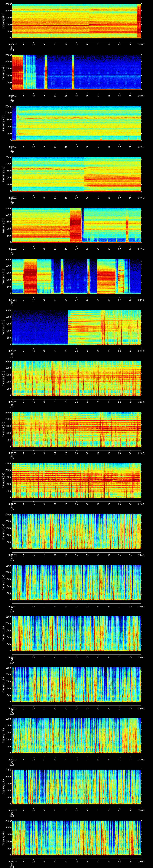
Task: Select the 31:00 end time label
Action: tap(141, 453)
